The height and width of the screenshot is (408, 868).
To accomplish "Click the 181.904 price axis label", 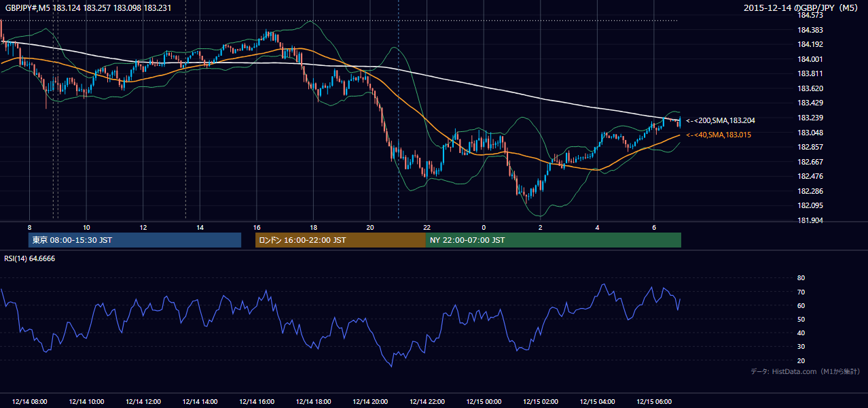I will tap(810, 220).
